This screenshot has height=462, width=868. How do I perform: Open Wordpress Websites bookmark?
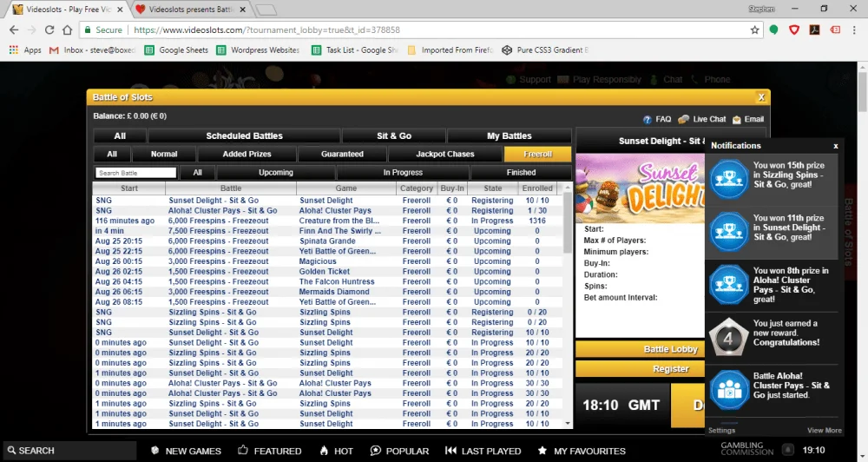click(x=258, y=49)
